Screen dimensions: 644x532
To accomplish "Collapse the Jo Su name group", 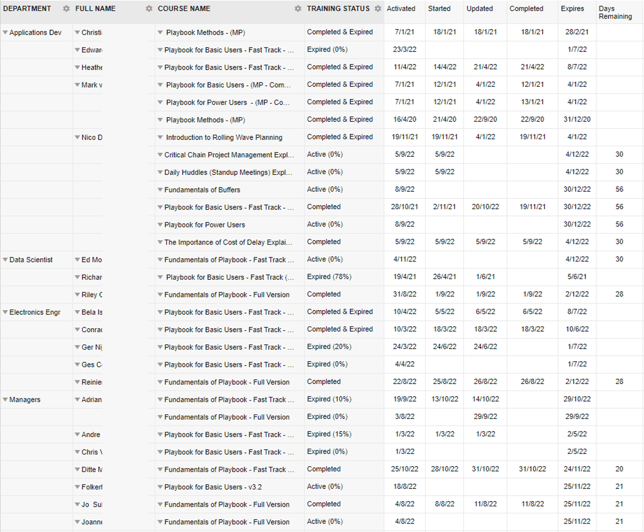I will click(77, 504).
